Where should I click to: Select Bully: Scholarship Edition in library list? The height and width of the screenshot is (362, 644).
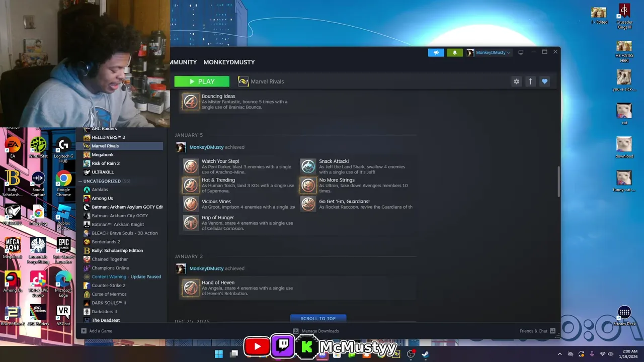117,250
